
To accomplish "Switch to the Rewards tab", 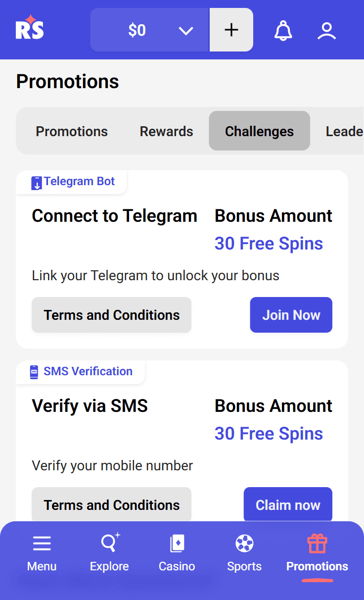I will point(166,131).
